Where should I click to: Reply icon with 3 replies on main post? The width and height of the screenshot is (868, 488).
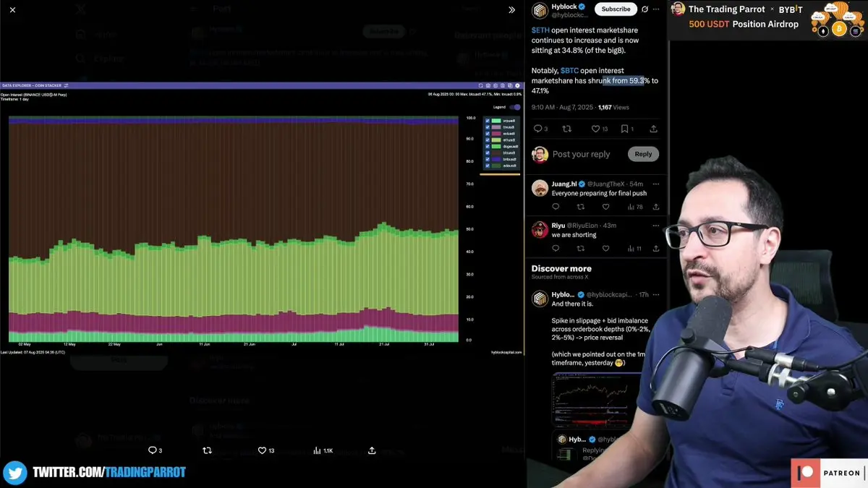[540, 129]
